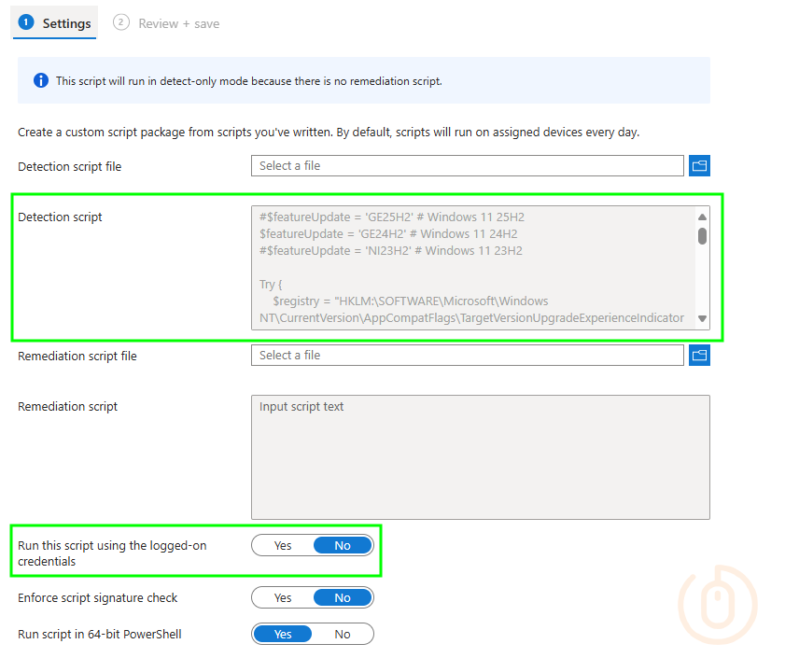785x672 pixels.
Task: Click the detection script scrollbar thumb
Action: (x=702, y=236)
